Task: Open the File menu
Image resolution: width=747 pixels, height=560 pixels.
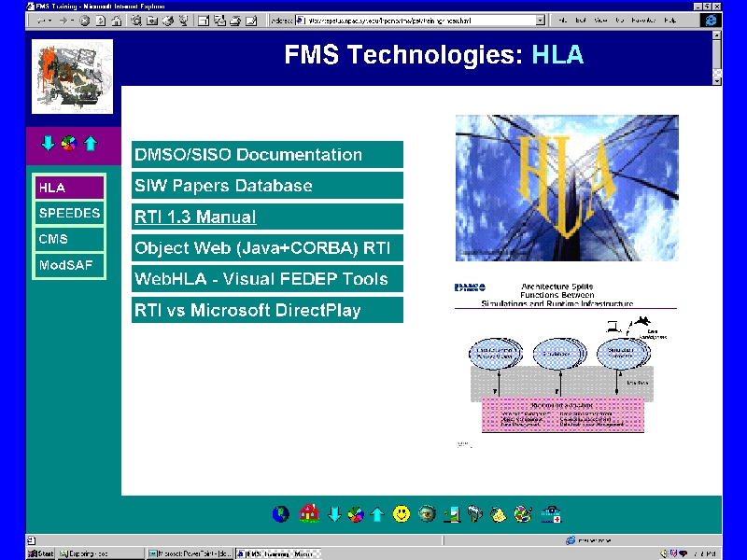Action: (563, 21)
